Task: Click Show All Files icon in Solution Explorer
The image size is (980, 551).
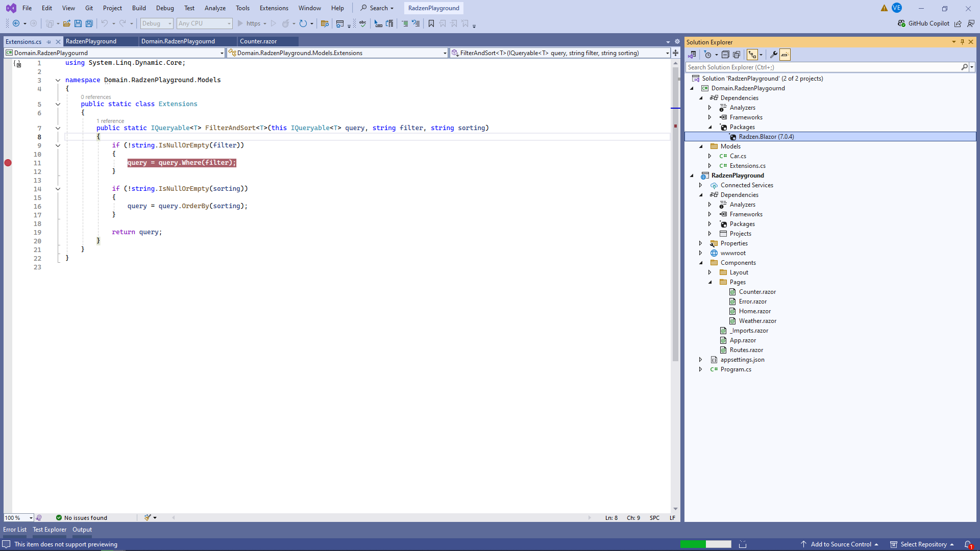Action: (737, 55)
